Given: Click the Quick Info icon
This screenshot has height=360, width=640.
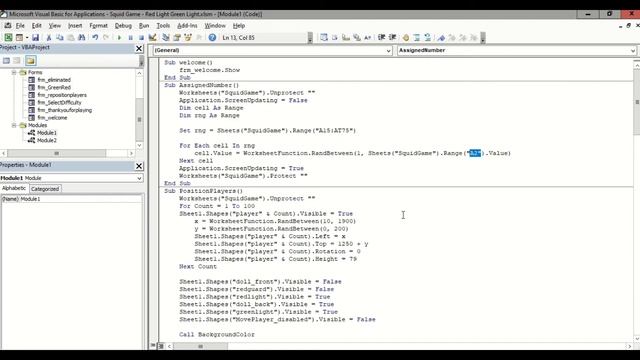Looking at the screenshot, I should tap(346, 38).
